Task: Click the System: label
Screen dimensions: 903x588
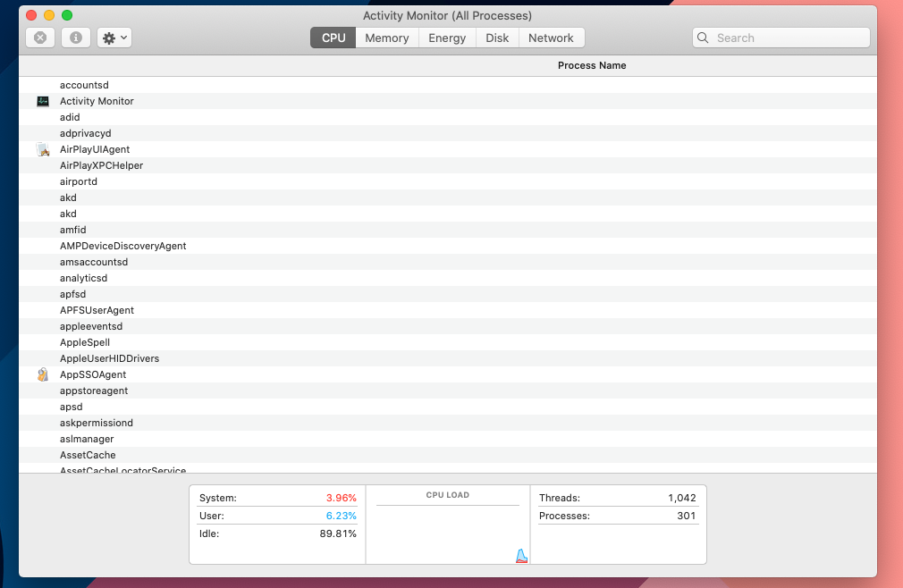Action: coord(217,499)
